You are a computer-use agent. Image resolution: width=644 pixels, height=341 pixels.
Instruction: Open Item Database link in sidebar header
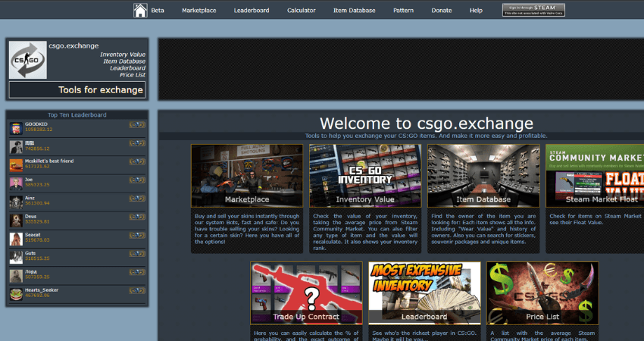click(x=124, y=61)
